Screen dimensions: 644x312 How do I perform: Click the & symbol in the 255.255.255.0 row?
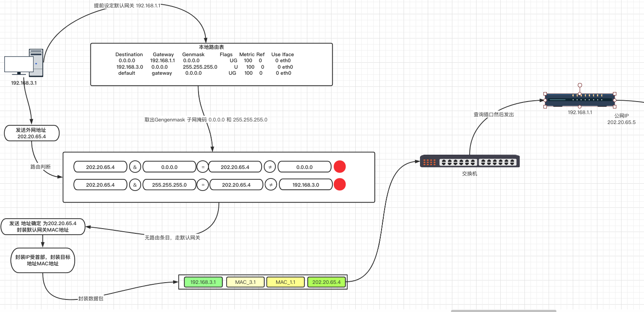[135, 185]
